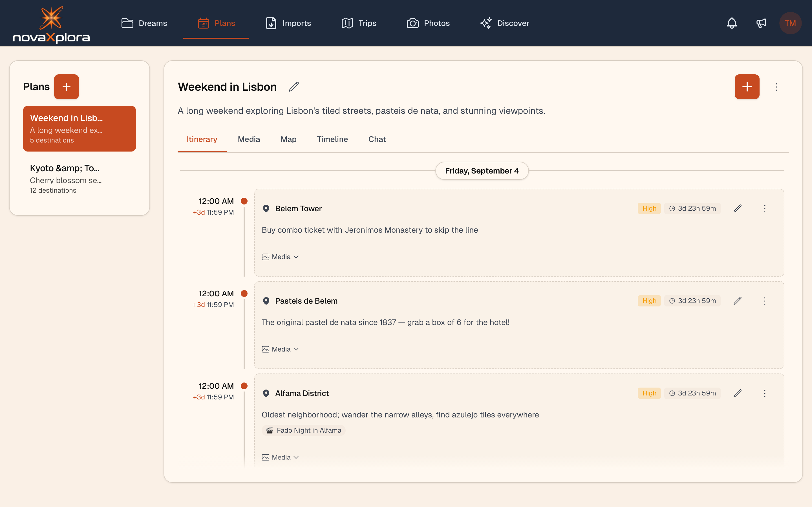The width and height of the screenshot is (812, 507).
Task: Select the Kyoto & Tokyo plan
Action: pyautogui.click(x=79, y=179)
